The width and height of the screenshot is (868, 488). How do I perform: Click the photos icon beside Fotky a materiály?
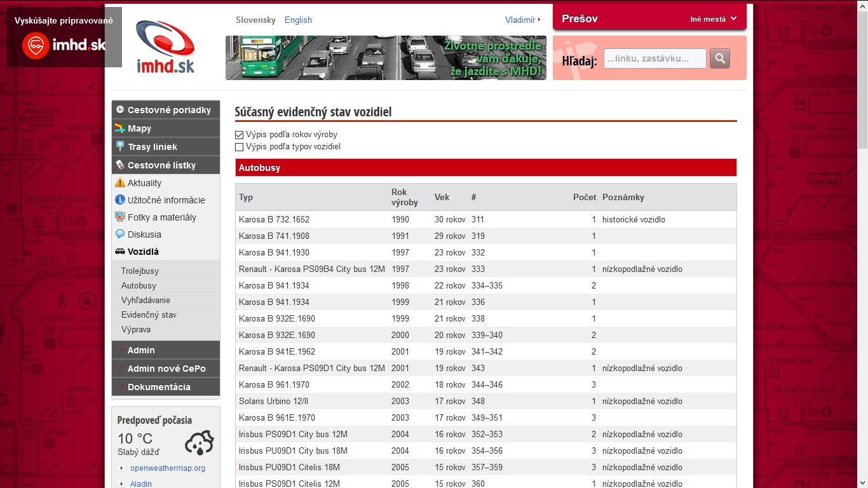click(x=120, y=217)
